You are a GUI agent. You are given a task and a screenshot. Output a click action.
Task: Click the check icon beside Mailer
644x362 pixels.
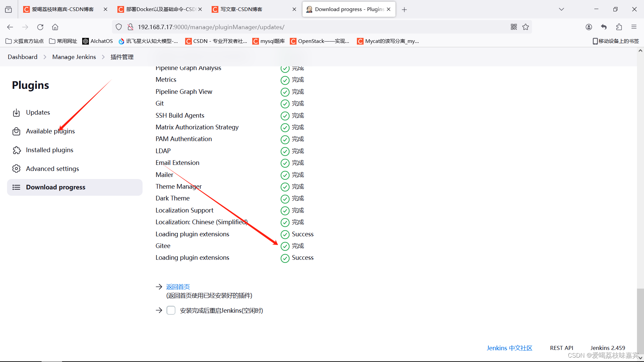[x=285, y=175]
